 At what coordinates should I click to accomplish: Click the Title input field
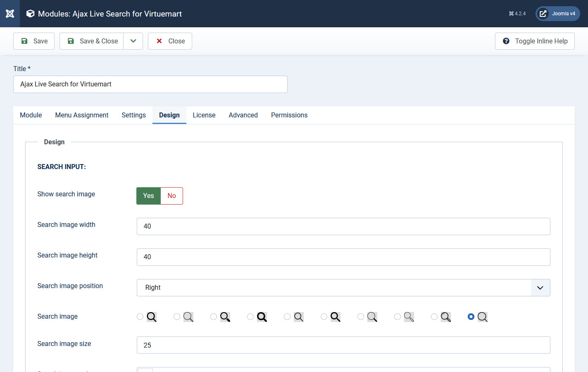coord(150,84)
